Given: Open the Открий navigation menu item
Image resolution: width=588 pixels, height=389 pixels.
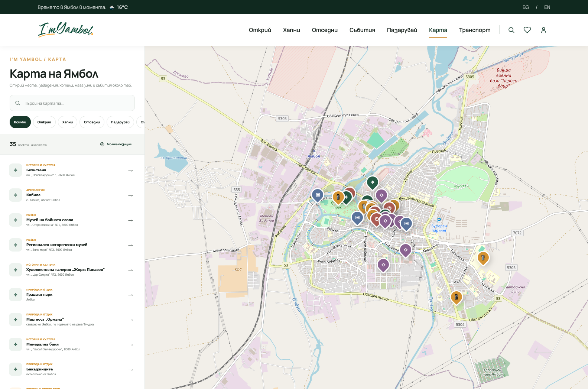Looking at the screenshot, I should click(260, 30).
